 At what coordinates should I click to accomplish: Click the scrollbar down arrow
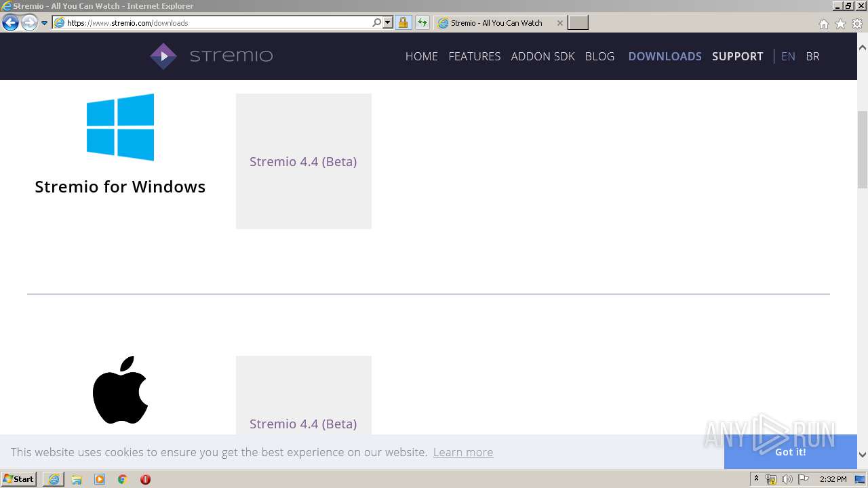click(863, 455)
